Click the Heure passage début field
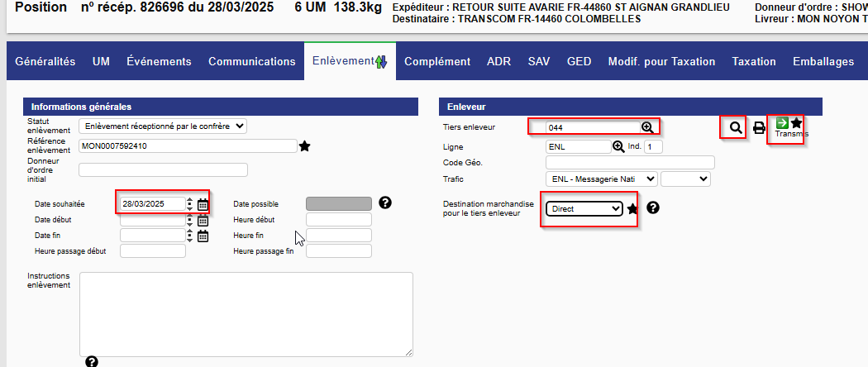Screen dimensions: 868x367 (x=153, y=250)
